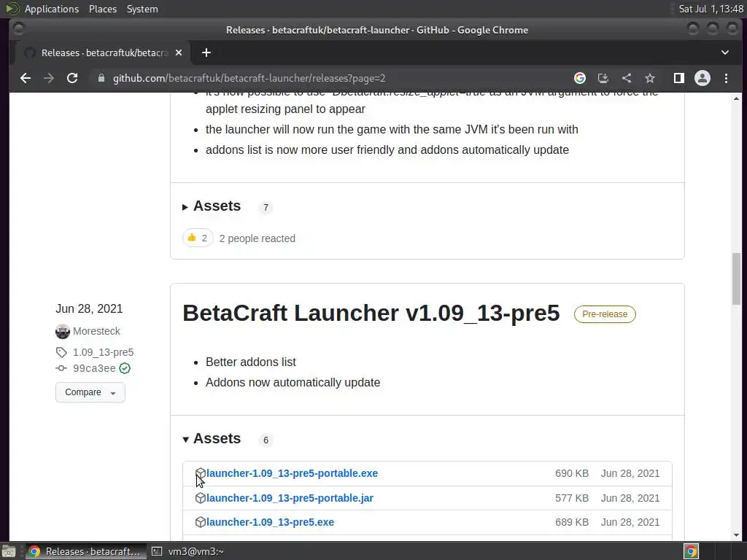Download launcher-1.09_13-pre5-portable.exe

pyautogui.click(x=292, y=473)
